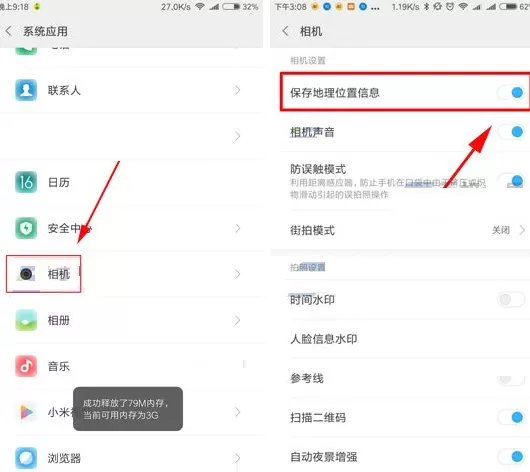
Task: Dismiss the 成功释放了79M内存 toast
Action: pos(128,409)
